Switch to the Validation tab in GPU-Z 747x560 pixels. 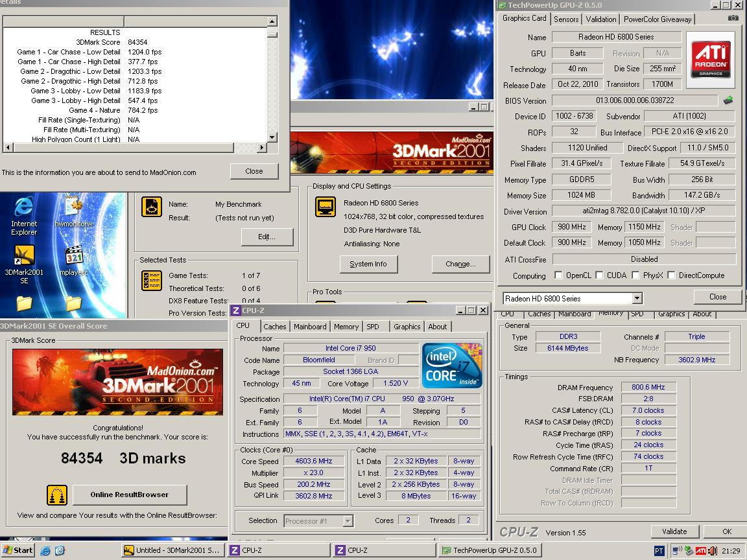tap(600, 19)
